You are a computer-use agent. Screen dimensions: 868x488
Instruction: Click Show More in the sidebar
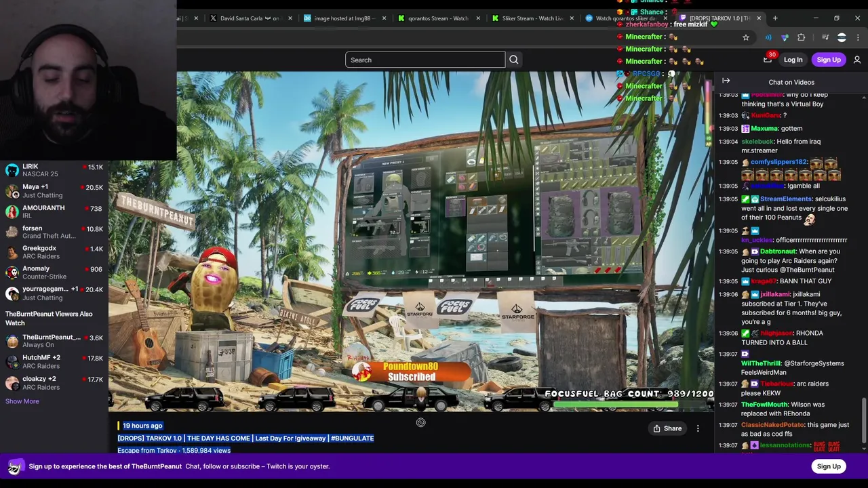tap(22, 401)
